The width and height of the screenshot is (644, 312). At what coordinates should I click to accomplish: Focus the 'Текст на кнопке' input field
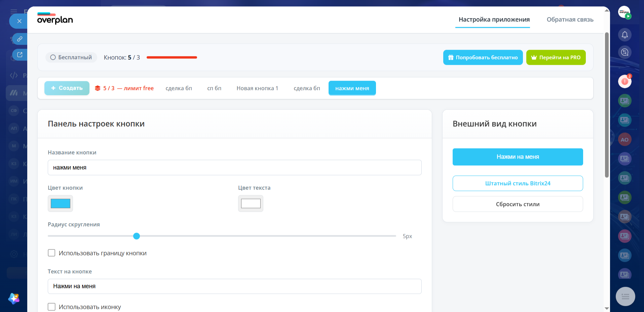(234, 286)
